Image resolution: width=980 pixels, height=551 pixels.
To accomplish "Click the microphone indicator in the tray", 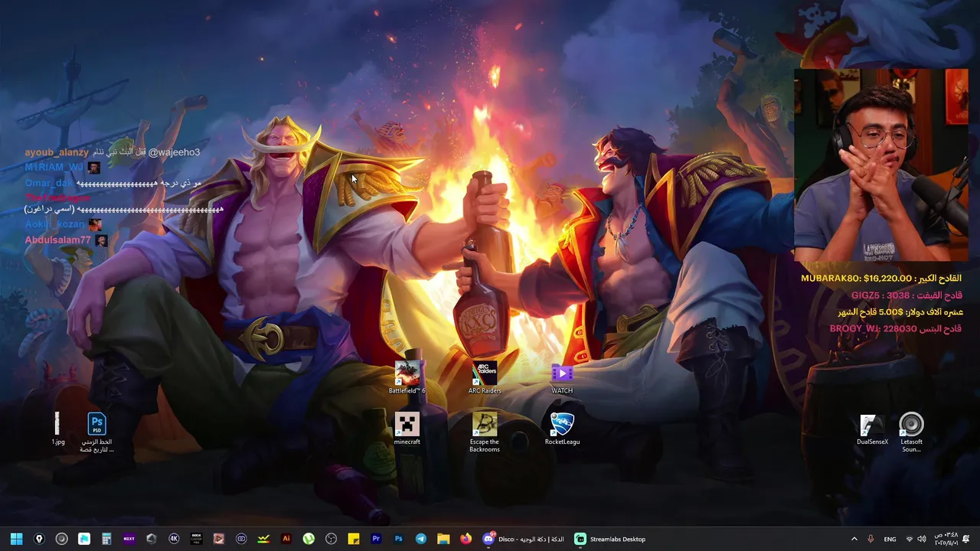I will click(871, 539).
